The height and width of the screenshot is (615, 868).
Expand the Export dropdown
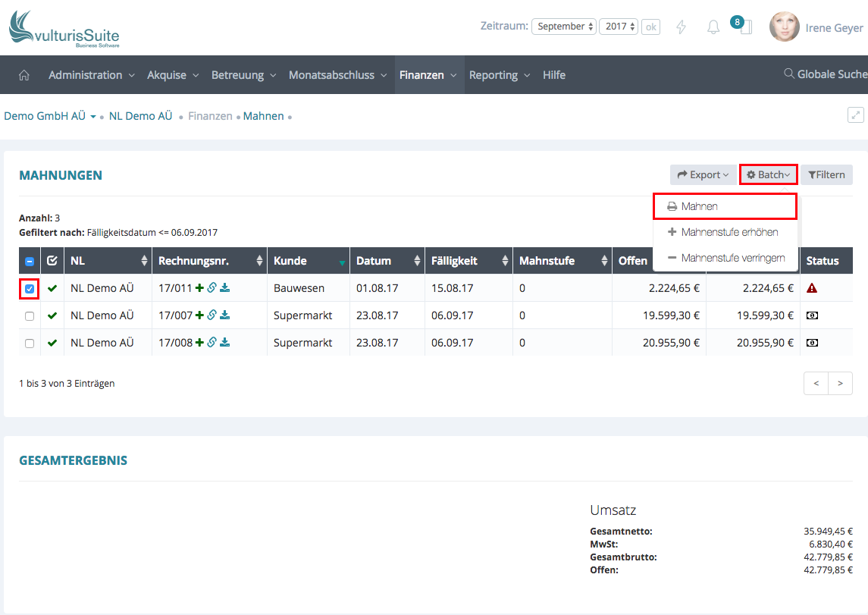point(702,175)
